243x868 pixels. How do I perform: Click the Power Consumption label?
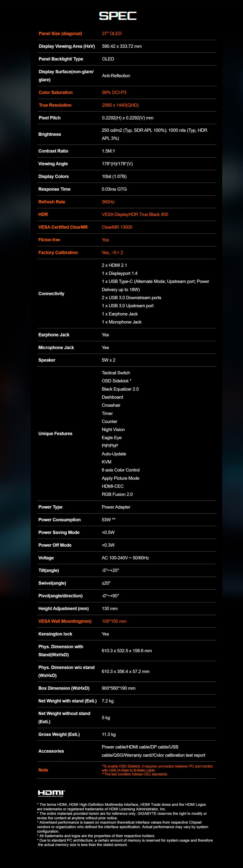click(x=59, y=519)
